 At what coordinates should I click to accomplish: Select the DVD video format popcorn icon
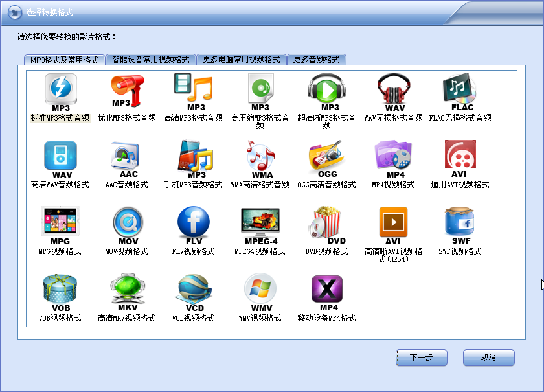pyautogui.click(x=326, y=224)
